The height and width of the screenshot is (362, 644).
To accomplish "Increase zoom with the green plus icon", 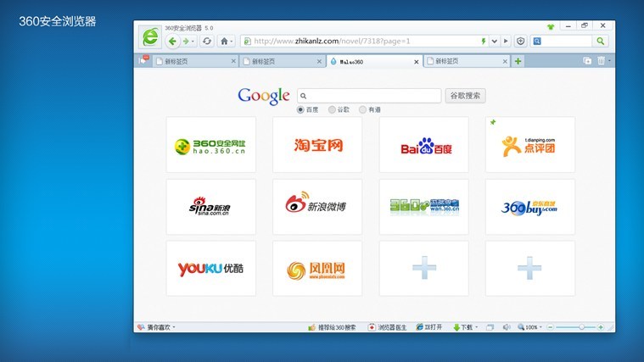I will coord(601,327).
